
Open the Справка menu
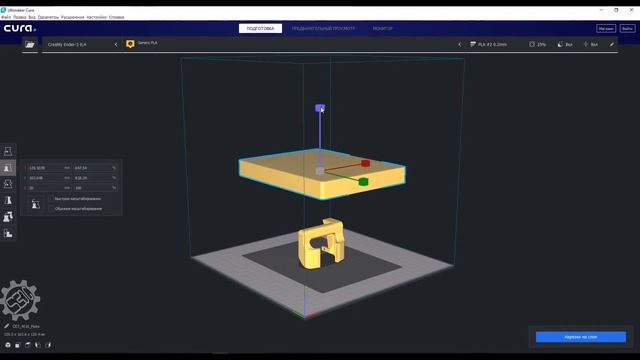[x=116, y=17]
